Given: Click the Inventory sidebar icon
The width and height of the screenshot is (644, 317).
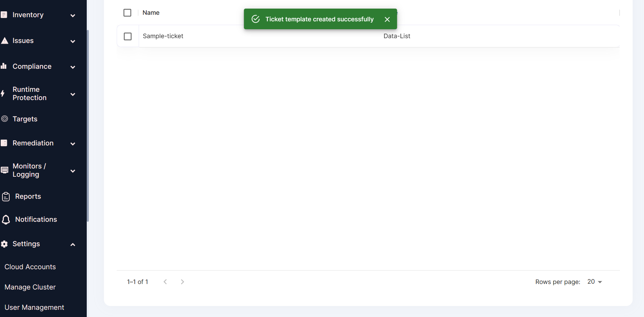Looking at the screenshot, I should pos(4,15).
